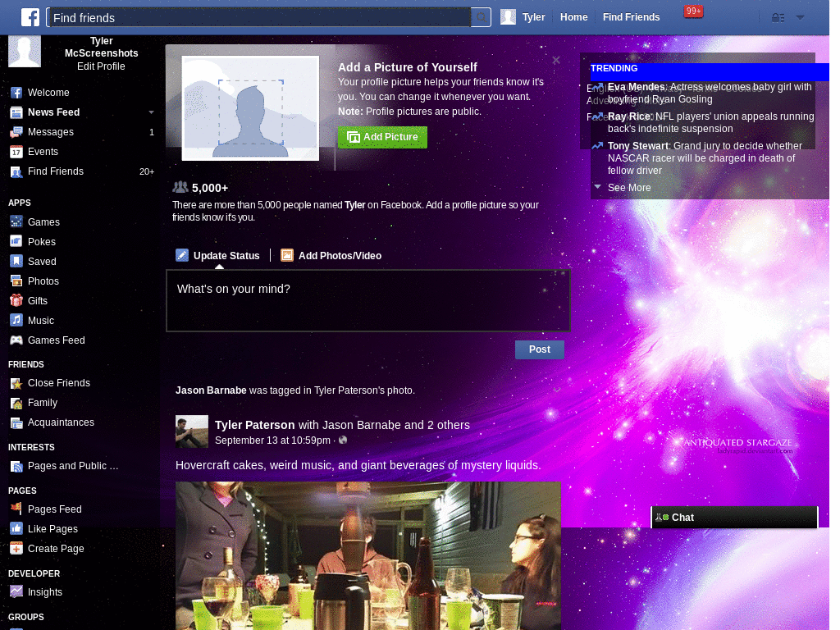Viewport: 840px width, 630px height.
Task: Open the post options chevron
Action: (x=557, y=390)
